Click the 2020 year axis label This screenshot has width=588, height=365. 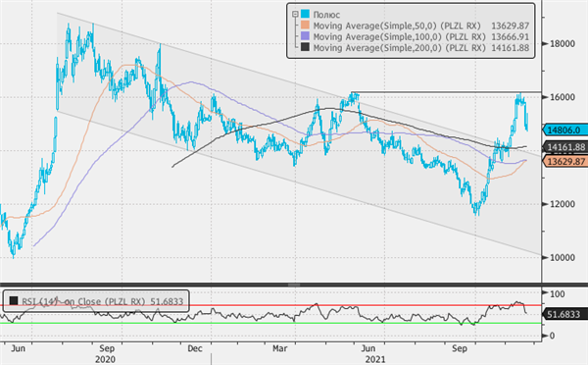click(x=106, y=360)
